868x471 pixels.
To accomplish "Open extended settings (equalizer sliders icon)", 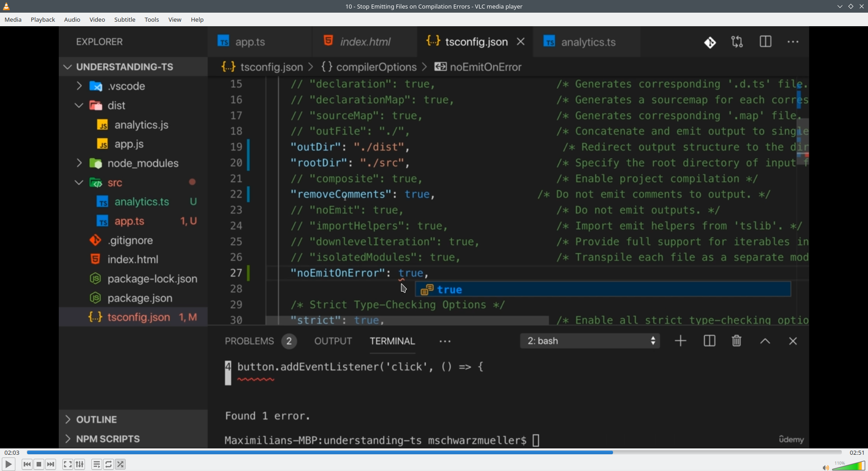I will [x=80, y=464].
